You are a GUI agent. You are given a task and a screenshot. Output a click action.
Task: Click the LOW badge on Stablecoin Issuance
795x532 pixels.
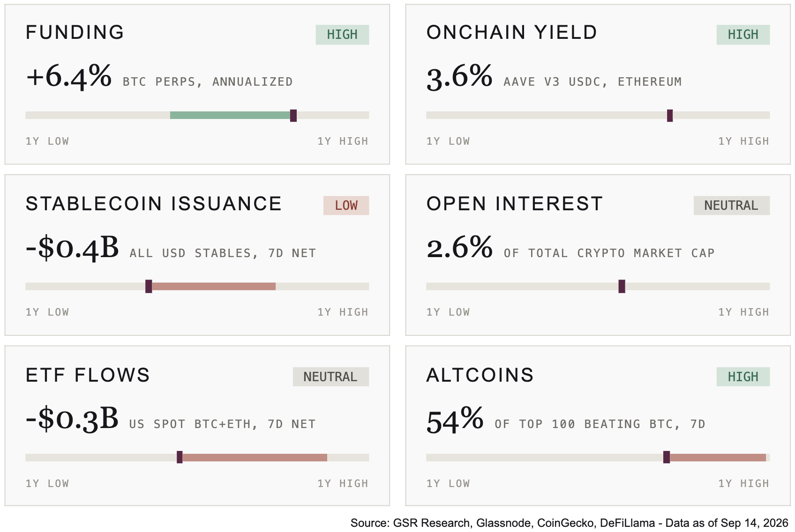pos(346,206)
